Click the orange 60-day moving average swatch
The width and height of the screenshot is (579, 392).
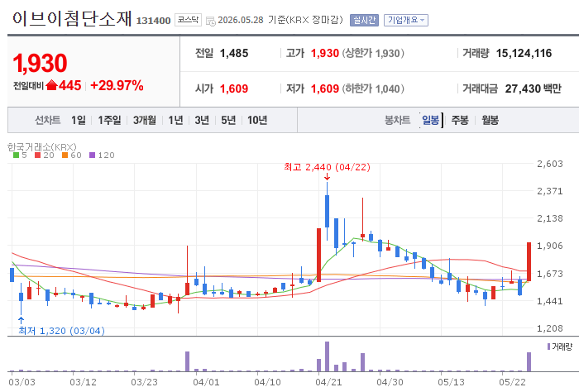65,155
